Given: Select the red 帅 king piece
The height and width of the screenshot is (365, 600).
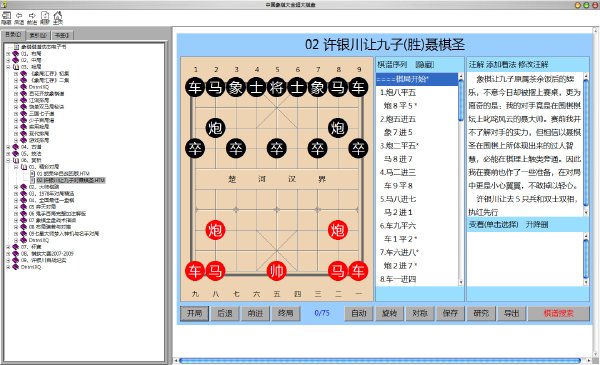Looking at the screenshot, I should (277, 271).
